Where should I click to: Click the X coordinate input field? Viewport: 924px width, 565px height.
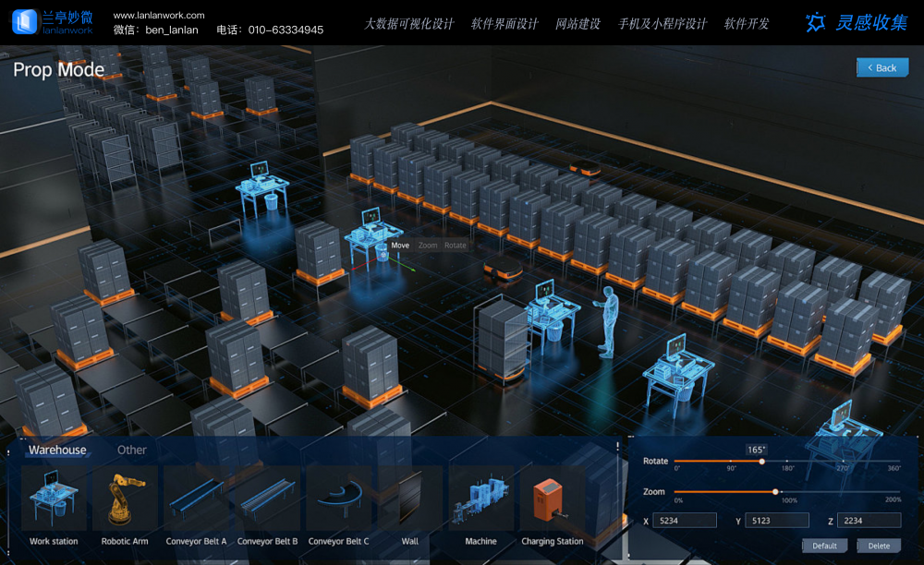[685, 521]
